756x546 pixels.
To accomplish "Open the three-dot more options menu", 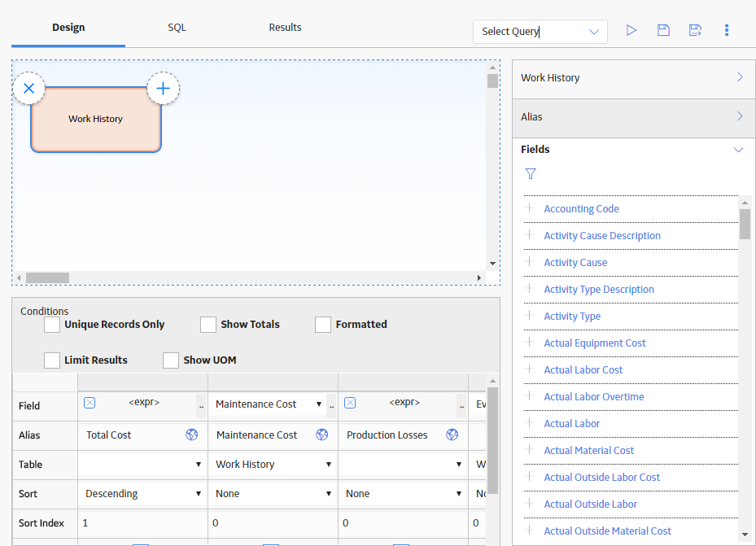I will [727, 30].
